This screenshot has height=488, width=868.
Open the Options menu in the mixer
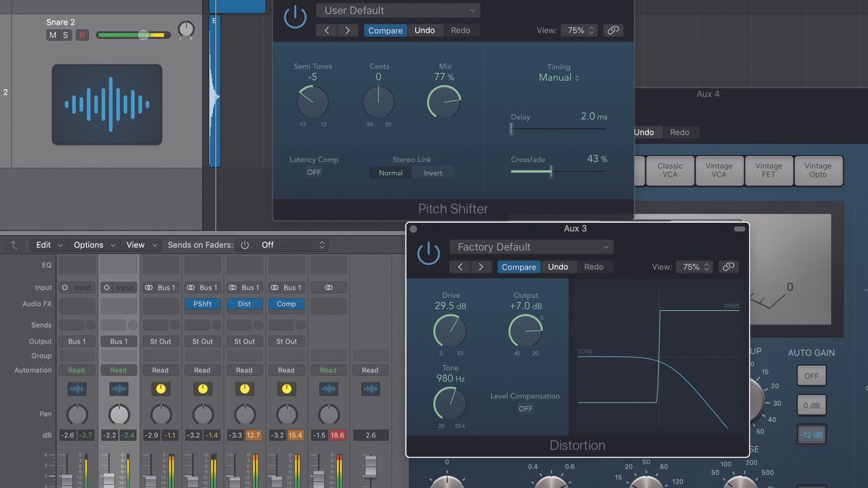[x=88, y=244]
